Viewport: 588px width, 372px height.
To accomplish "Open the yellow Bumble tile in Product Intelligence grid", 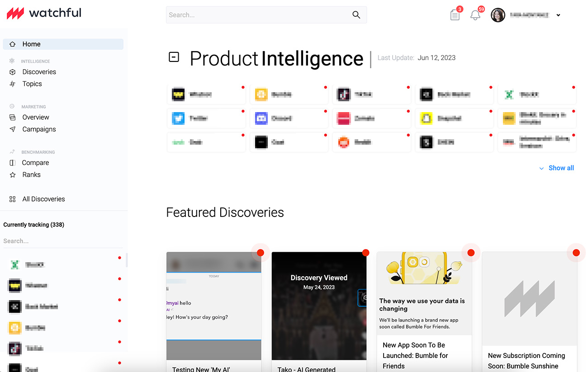I will click(289, 94).
